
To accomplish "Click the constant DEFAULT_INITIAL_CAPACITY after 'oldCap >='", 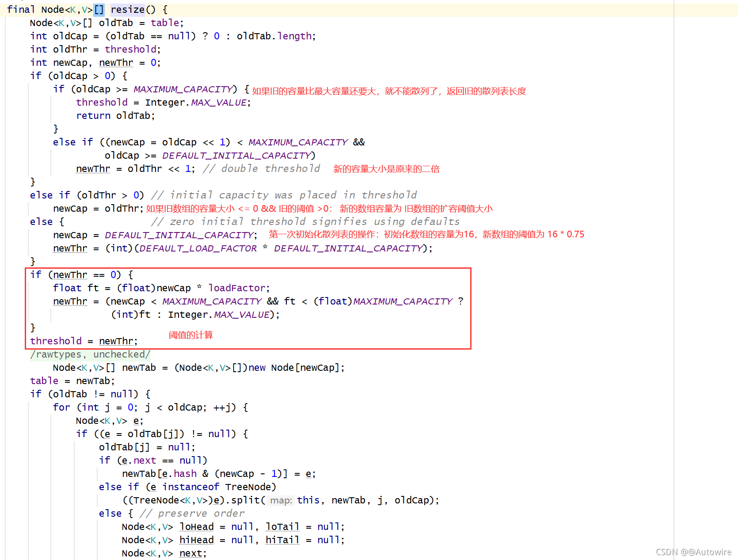I will click(236, 156).
